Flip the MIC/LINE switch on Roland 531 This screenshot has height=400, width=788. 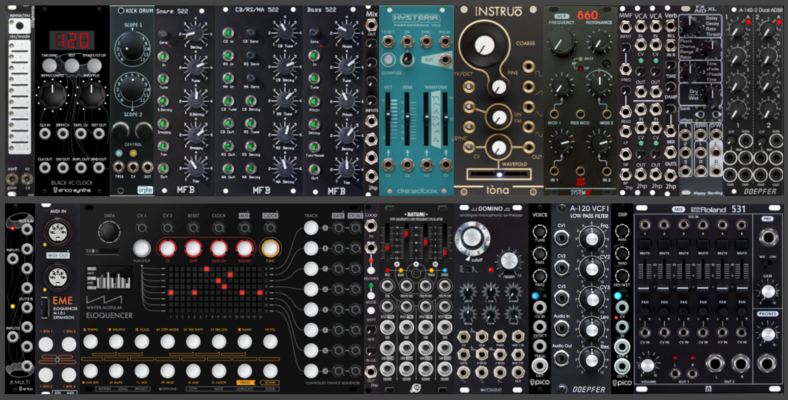click(x=768, y=263)
